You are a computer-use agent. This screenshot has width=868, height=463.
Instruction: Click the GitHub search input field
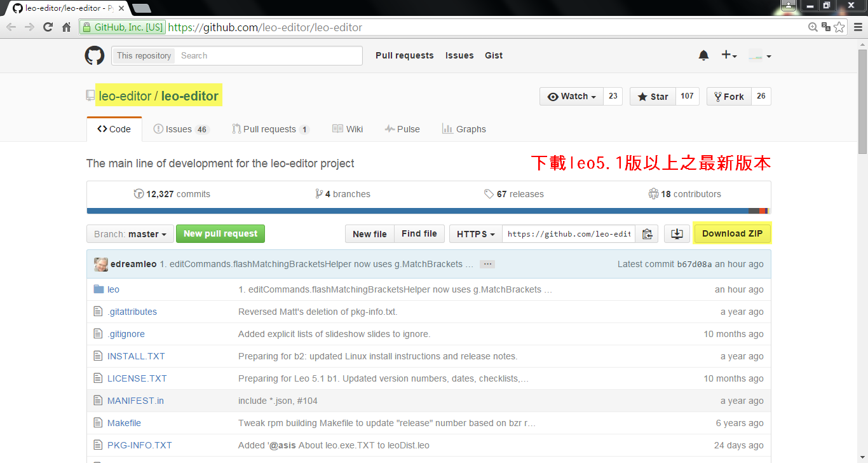pyautogui.click(x=268, y=55)
